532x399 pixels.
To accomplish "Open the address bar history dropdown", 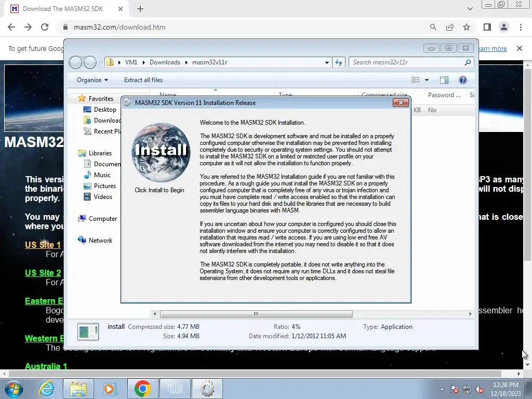I will pyautogui.click(x=327, y=62).
